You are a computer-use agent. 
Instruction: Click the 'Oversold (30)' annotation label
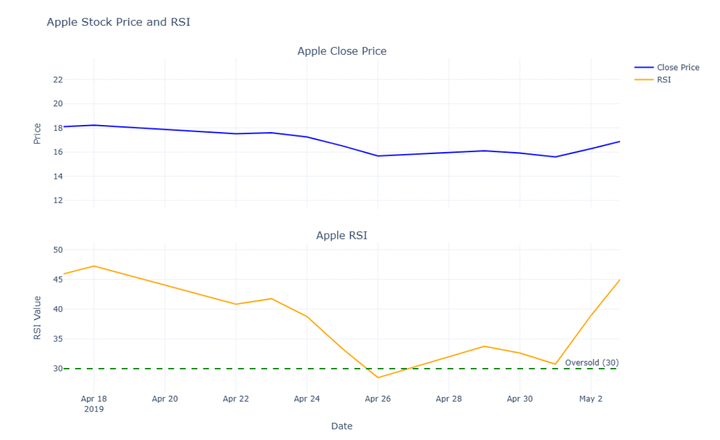click(x=591, y=363)
